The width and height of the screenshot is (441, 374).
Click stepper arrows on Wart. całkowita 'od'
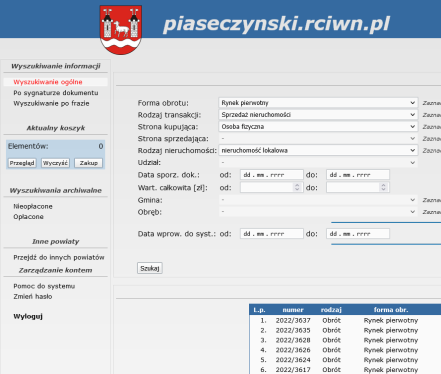[x=297, y=187]
